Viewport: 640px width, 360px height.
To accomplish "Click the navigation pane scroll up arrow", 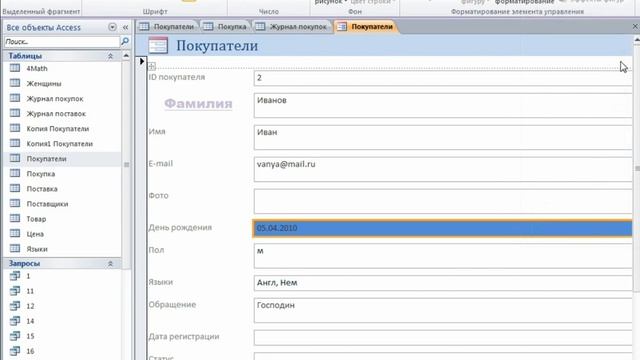I will pos(126,56).
